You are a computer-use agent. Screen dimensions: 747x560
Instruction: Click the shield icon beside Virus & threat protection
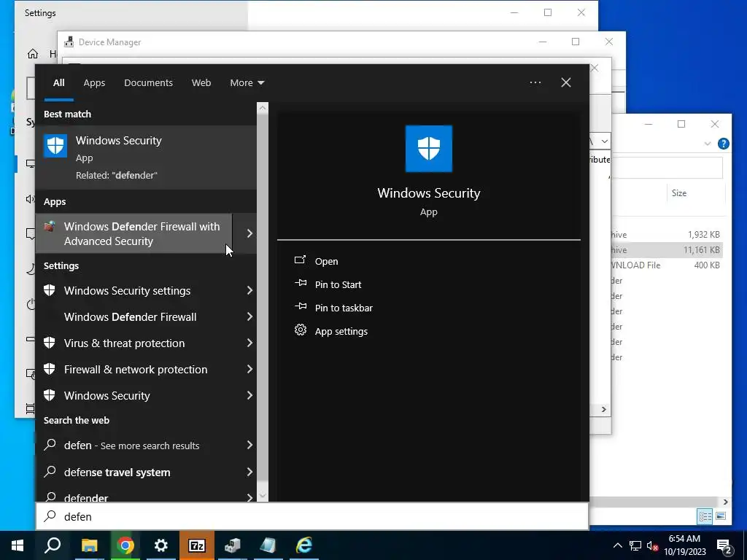pyautogui.click(x=50, y=343)
